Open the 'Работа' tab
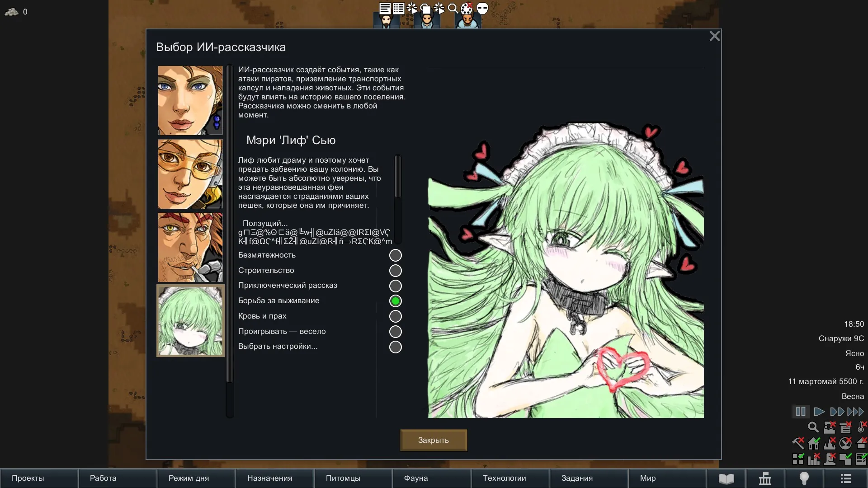 click(x=103, y=478)
